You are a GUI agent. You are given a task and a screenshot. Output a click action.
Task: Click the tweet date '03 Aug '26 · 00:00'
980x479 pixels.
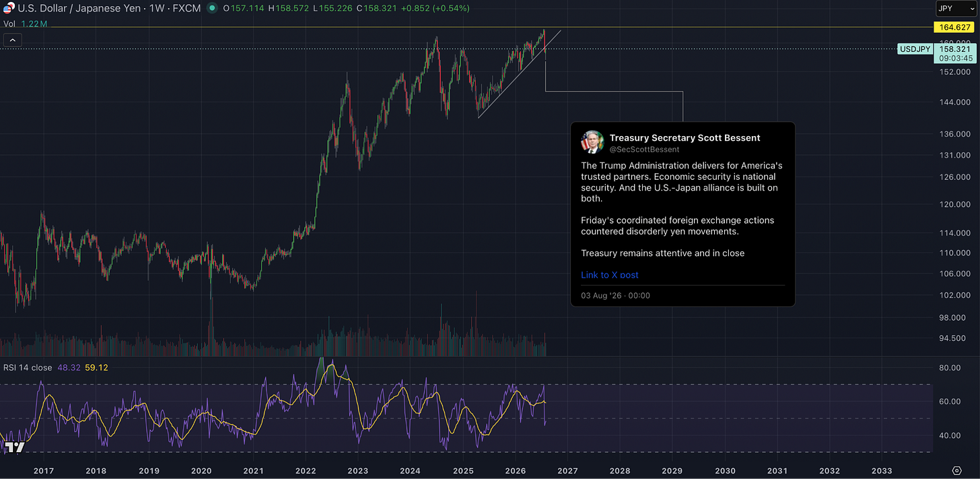pyautogui.click(x=615, y=295)
